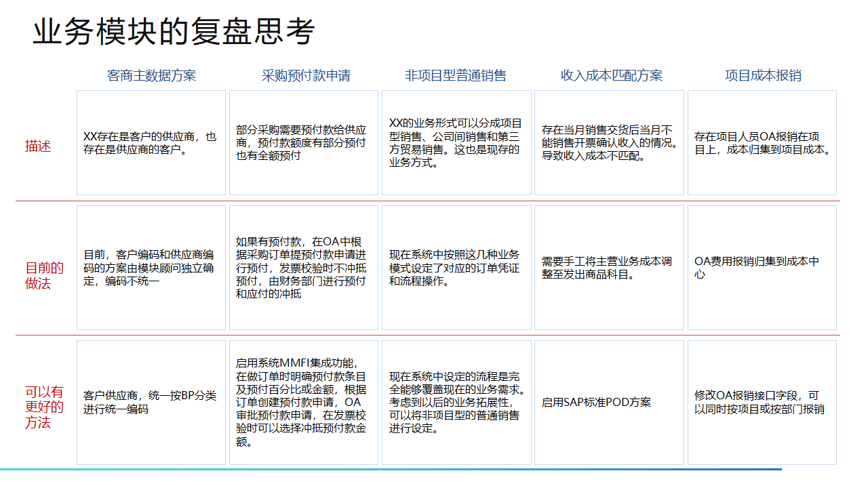
Task: Click the cell starting 如果有预付款，在OA中
Action: pyautogui.click(x=304, y=268)
